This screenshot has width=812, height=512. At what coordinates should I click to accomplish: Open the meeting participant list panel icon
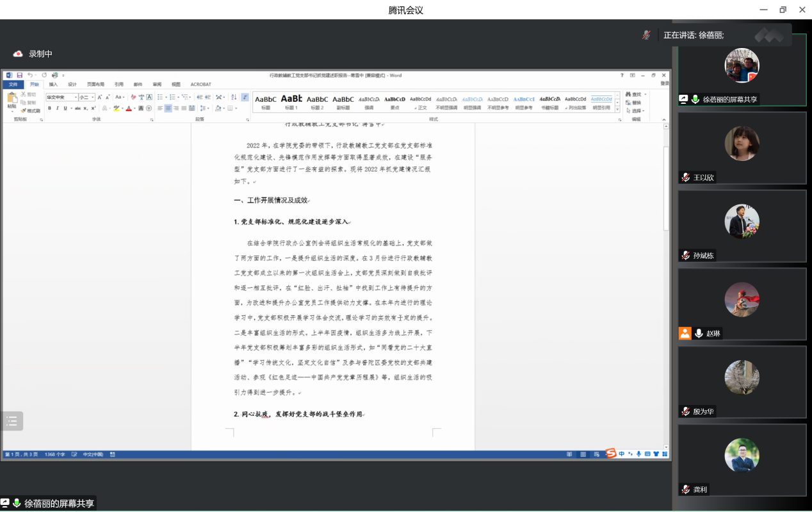pos(12,421)
